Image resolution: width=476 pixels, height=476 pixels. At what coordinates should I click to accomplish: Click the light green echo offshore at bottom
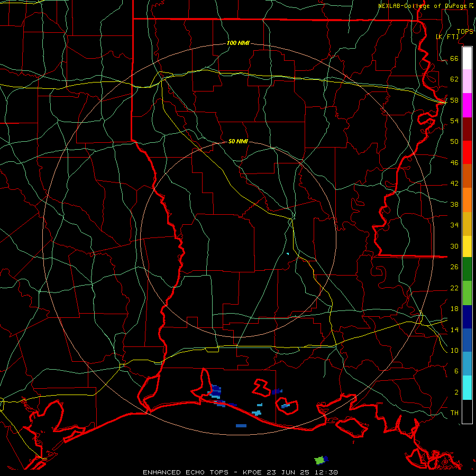coord(319,461)
